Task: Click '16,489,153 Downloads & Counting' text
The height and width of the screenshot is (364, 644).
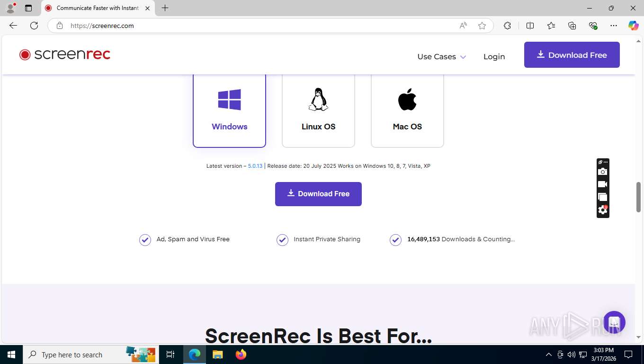Action: (461, 239)
